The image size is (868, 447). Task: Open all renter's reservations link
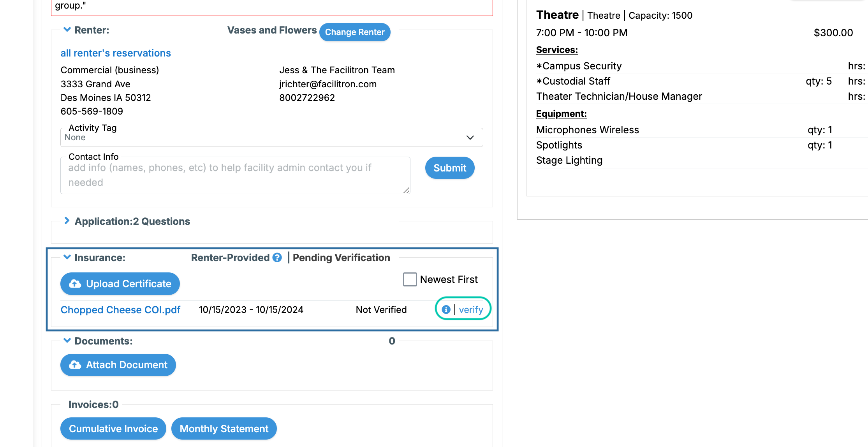click(x=116, y=53)
